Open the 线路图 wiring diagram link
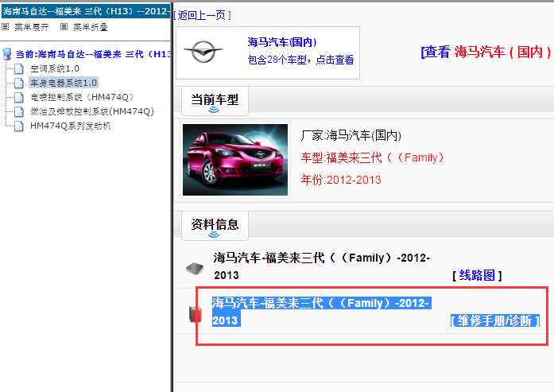This screenshot has height=392, width=554. click(x=477, y=275)
